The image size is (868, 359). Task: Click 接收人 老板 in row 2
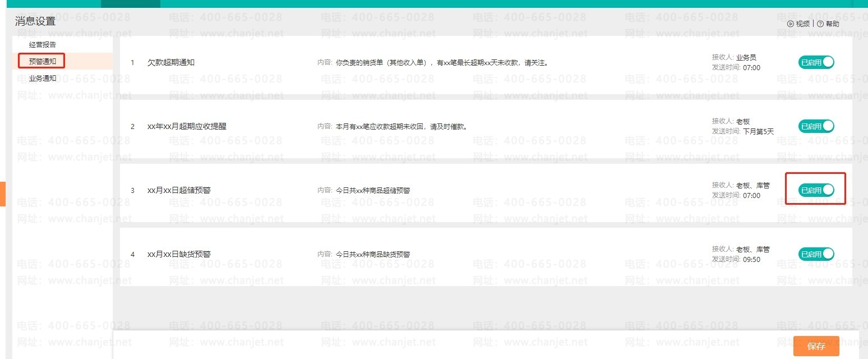[731, 121]
